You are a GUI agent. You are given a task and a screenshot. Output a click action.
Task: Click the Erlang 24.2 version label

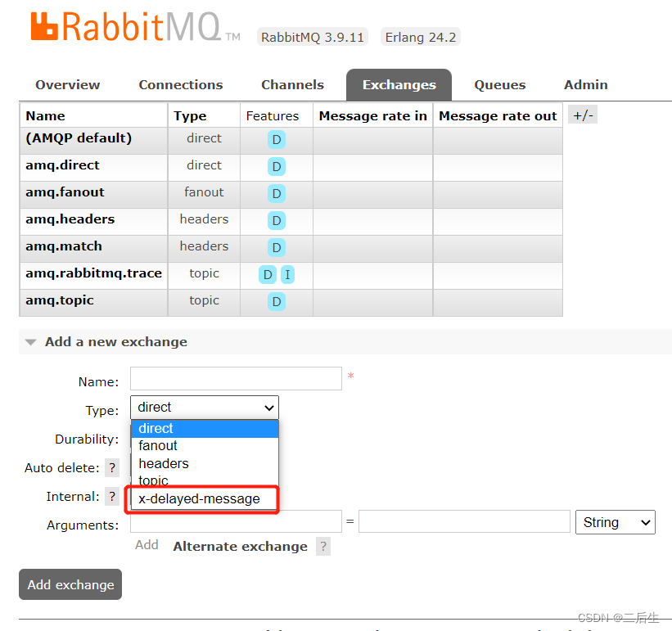421,38
